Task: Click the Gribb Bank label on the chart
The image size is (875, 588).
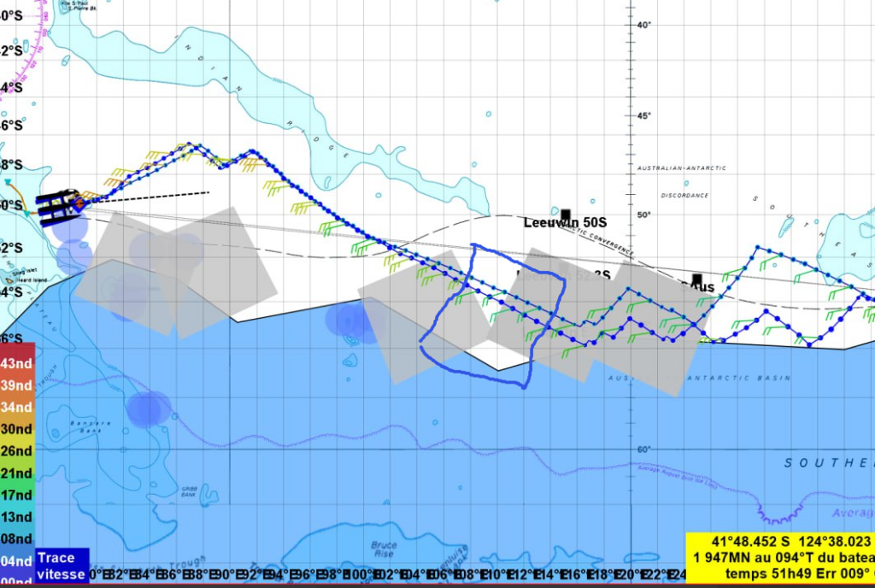Action: tap(190, 492)
